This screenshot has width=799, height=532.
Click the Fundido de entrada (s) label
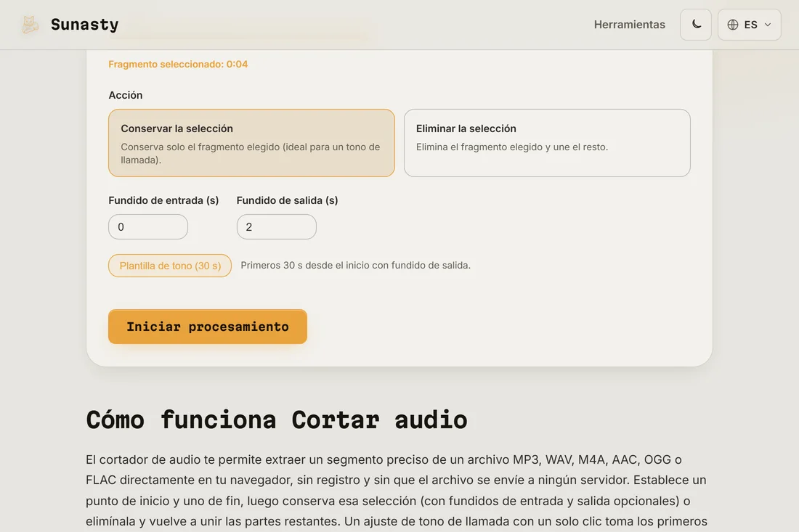coord(163,200)
